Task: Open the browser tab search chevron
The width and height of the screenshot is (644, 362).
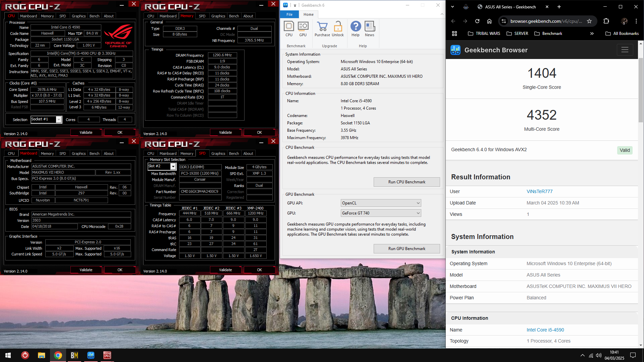Action: tap(452, 7)
